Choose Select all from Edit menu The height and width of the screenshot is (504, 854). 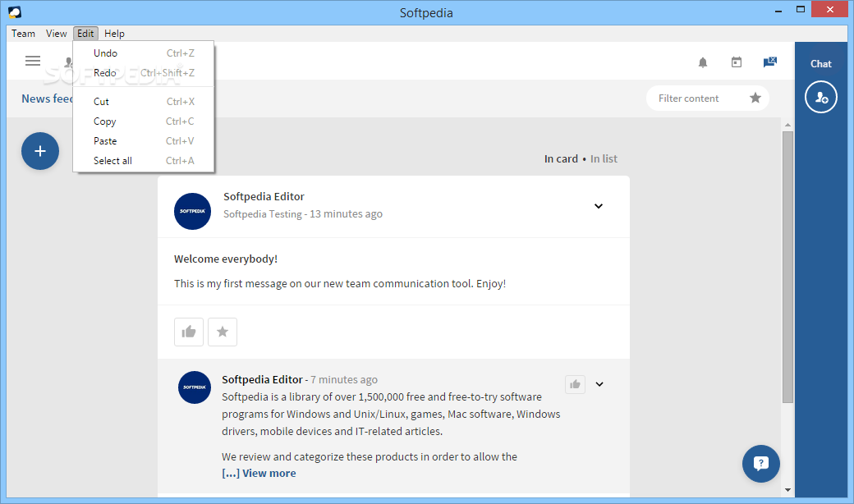pyautogui.click(x=144, y=161)
